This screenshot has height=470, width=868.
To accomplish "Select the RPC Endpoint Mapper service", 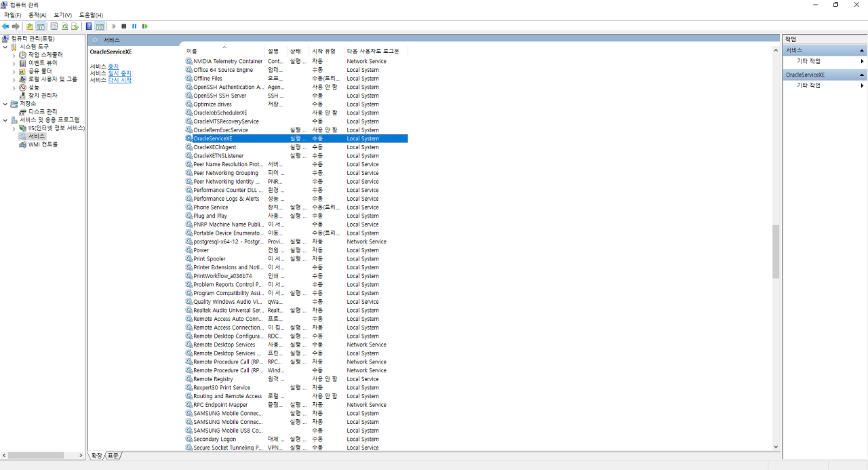I will tap(296, 405).
